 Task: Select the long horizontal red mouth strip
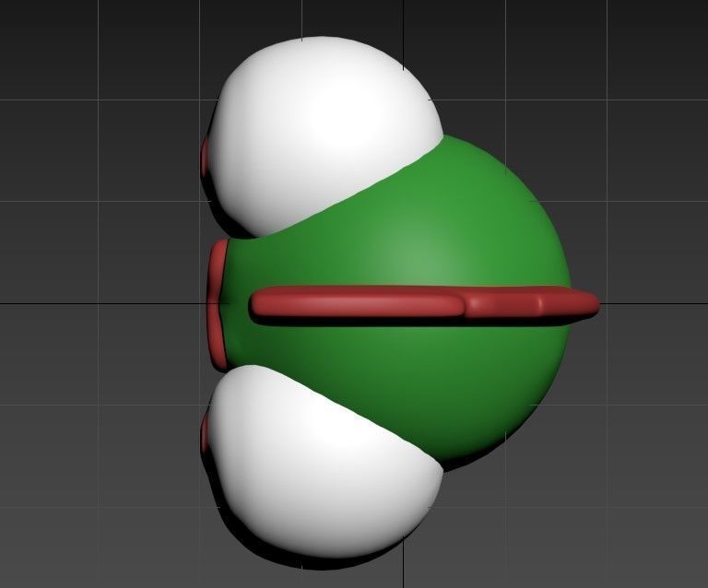tap(424, 302)
